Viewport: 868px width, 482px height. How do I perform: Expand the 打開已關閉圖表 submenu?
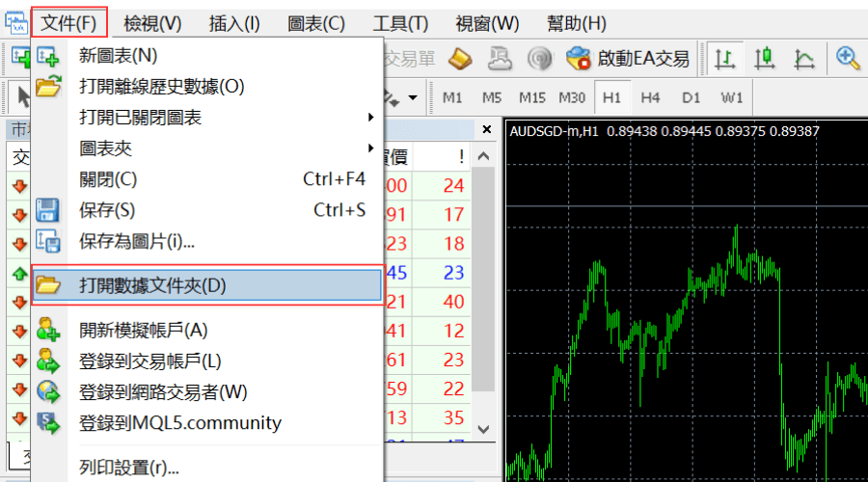(x=207, y=118)
